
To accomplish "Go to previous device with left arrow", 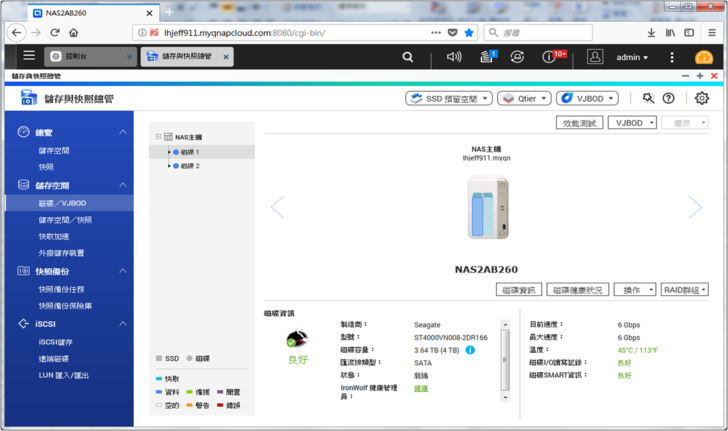I will (278, 208).
